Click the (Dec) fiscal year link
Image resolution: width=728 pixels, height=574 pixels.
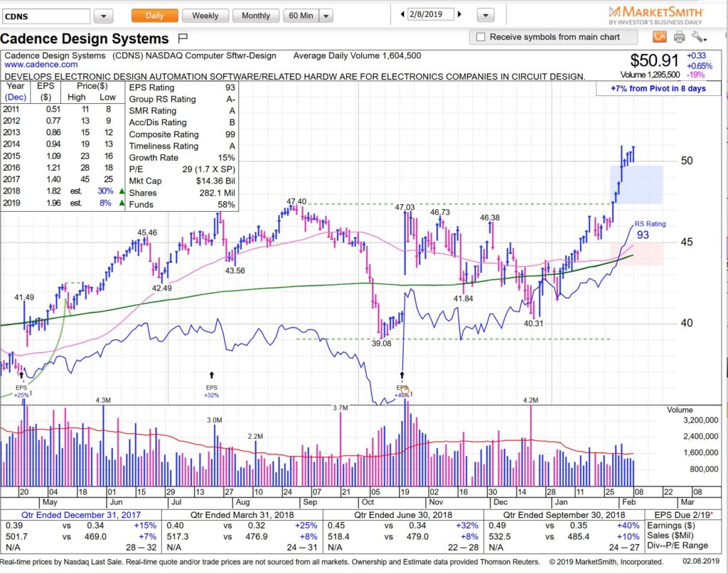[16, 97]
